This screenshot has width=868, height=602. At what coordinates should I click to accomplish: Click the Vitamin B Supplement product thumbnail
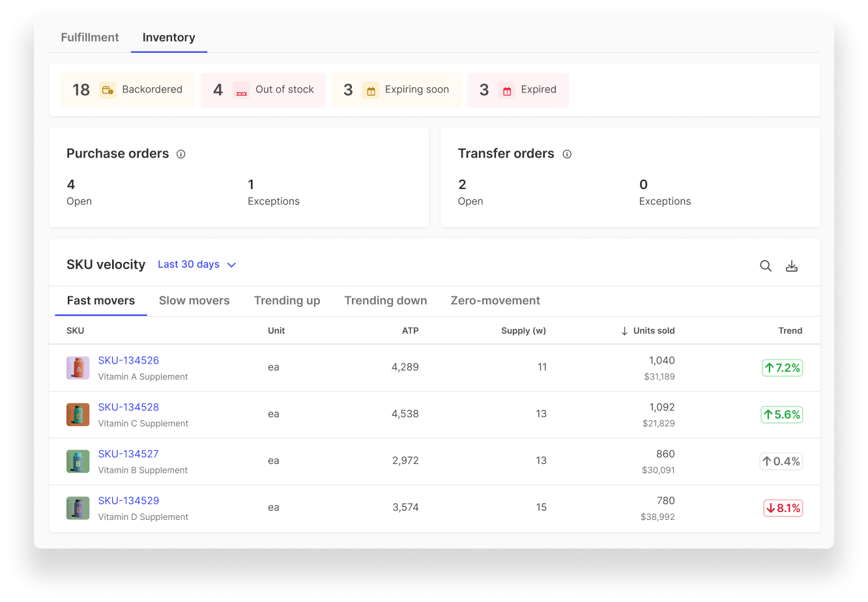[78, 461]
